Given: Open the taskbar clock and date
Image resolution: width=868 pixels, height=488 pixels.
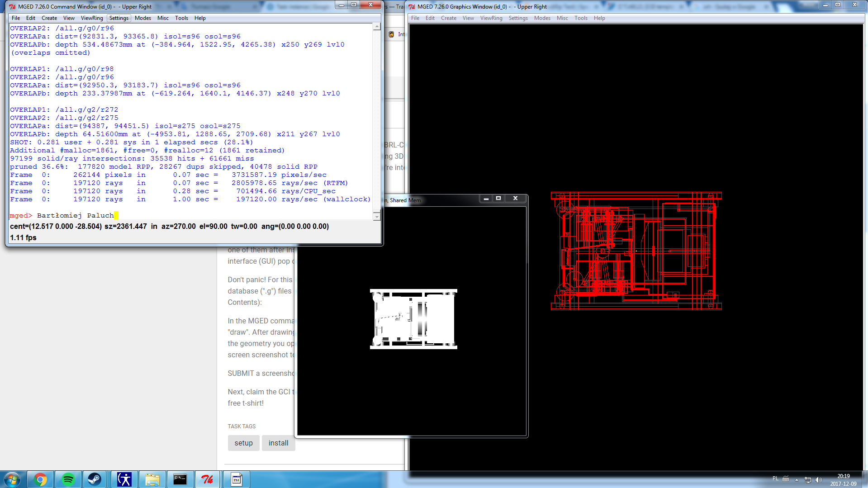Looking at the screenshot, I should [843, 480].
